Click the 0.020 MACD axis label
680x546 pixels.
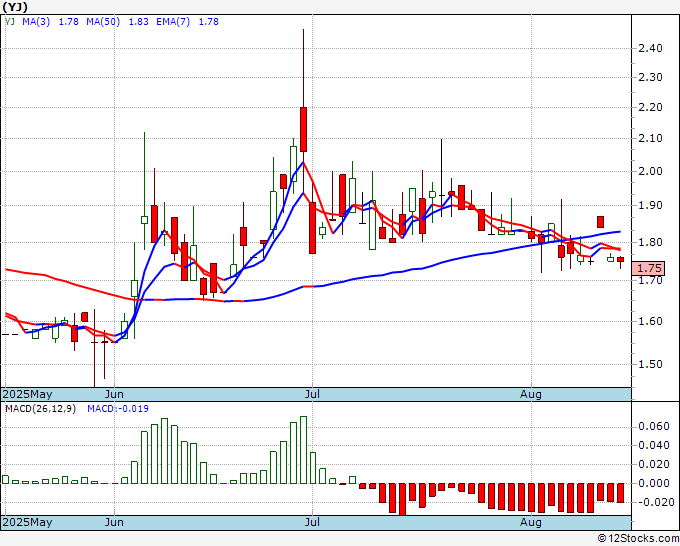click(x=654, y=464)
